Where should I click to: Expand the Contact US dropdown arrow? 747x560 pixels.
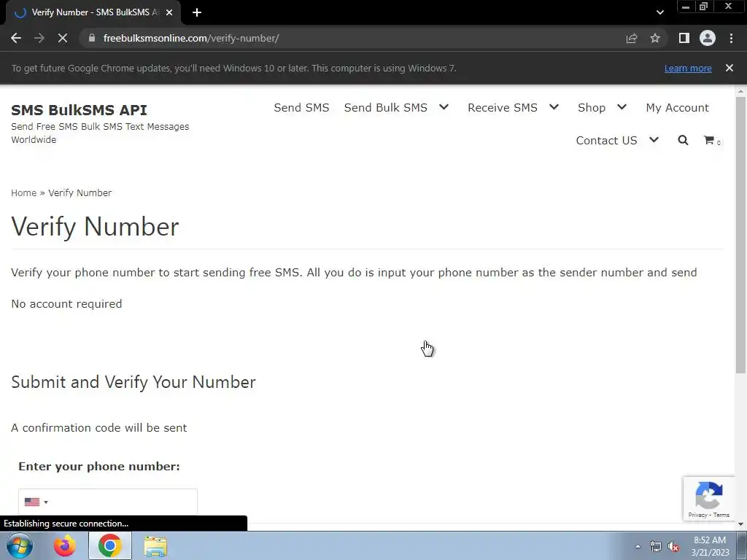654,140
